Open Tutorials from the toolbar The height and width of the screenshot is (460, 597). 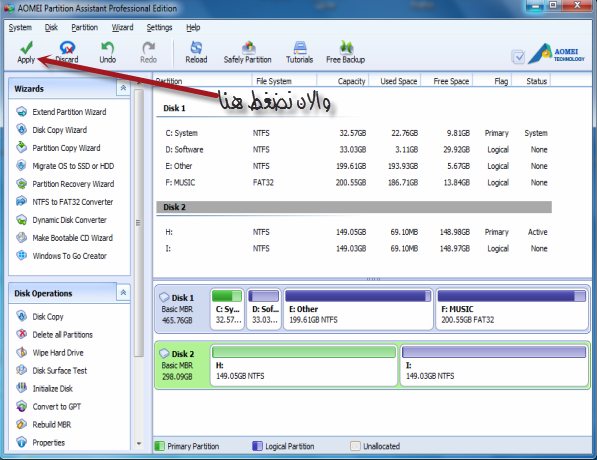[300, 52]
